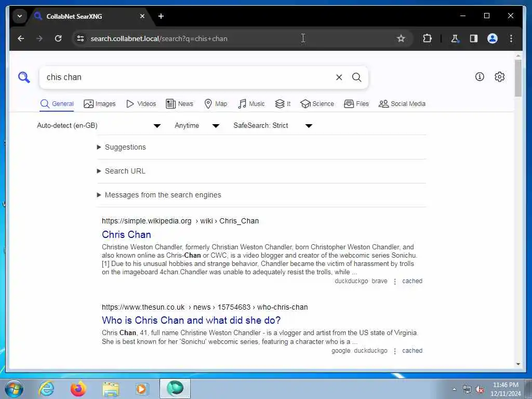
Task: Open the tab search dropdown arrow
Action: 20,16
